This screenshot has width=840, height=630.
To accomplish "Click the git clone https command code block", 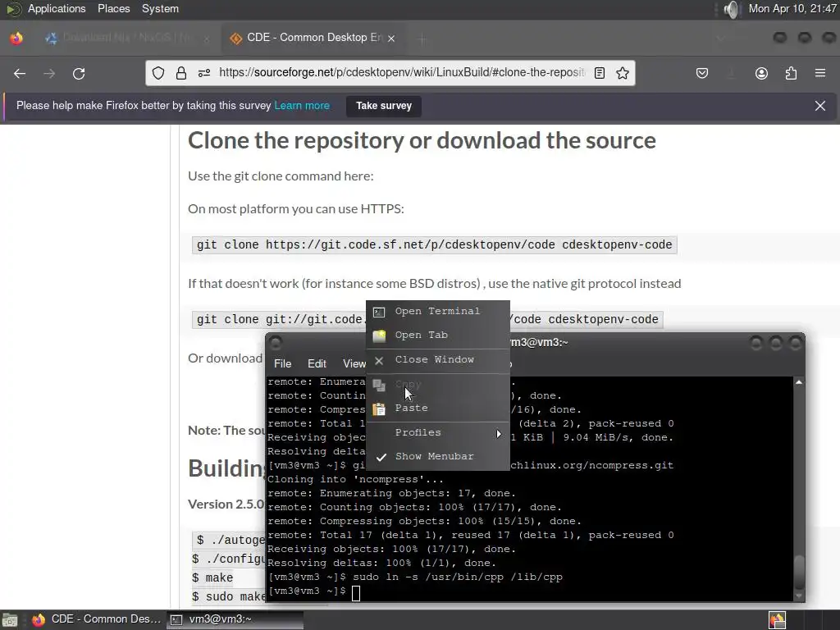I will click(435, 244).
